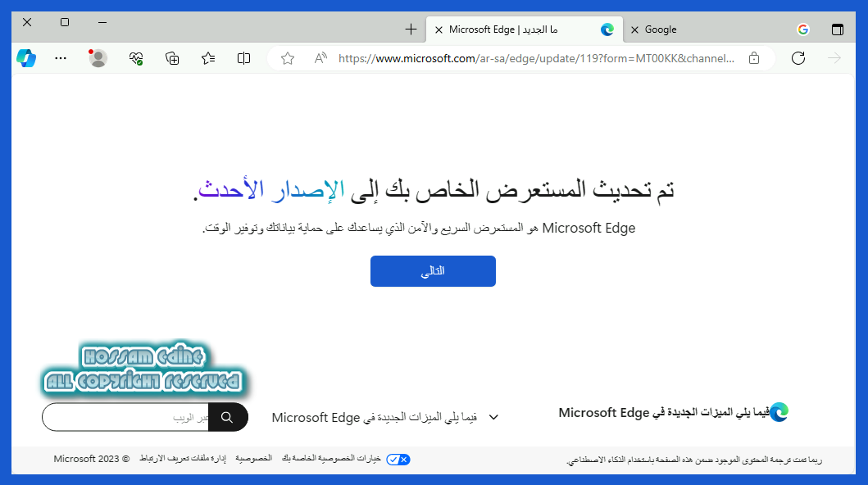This screenshot has width=868, height=485.
Task: Open the tab actions menu icon
Action: [838, 29]
